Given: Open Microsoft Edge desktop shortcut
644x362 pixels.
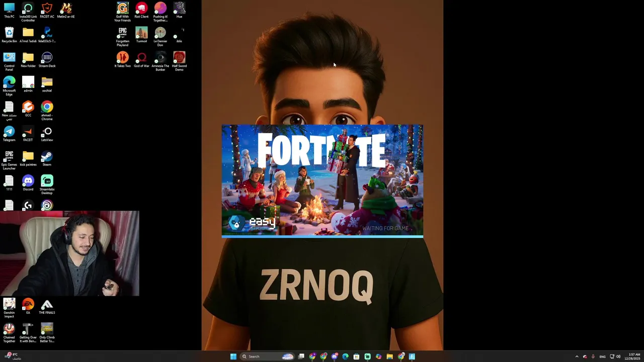Looking at the screenshot, I should (9, 86).
